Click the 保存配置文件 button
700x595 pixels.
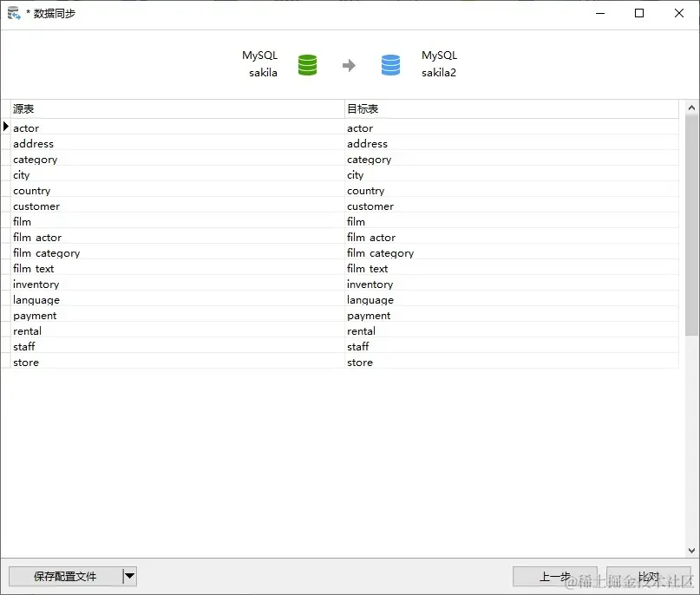point(65,576)
